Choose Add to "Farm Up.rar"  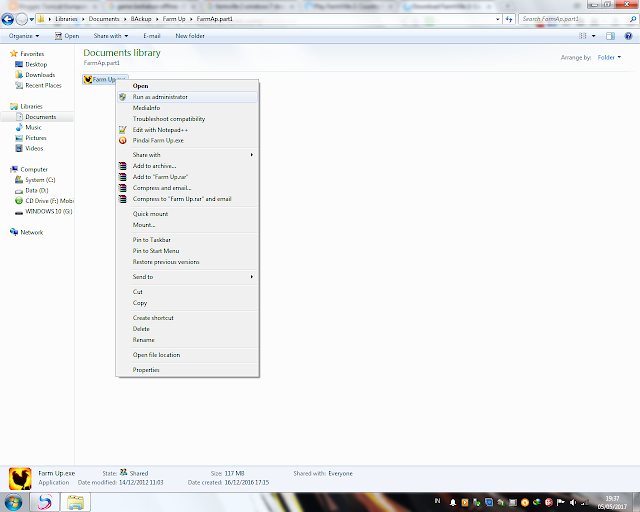[x=187, y=177]
